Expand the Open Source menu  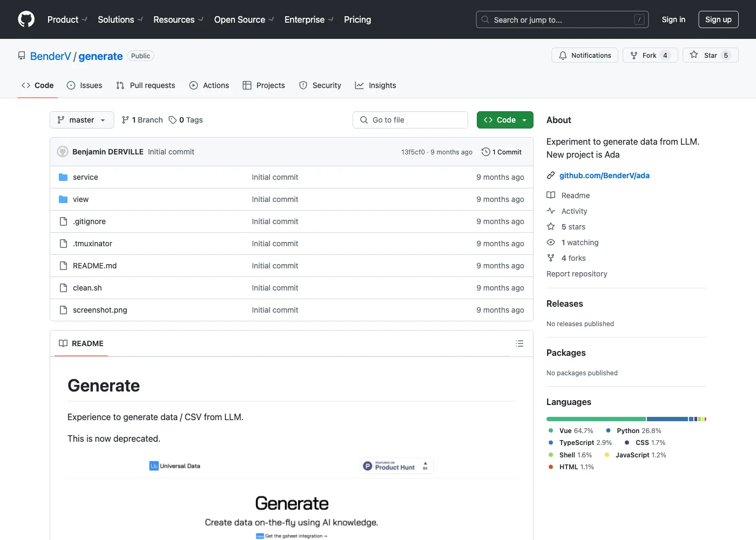244,19
